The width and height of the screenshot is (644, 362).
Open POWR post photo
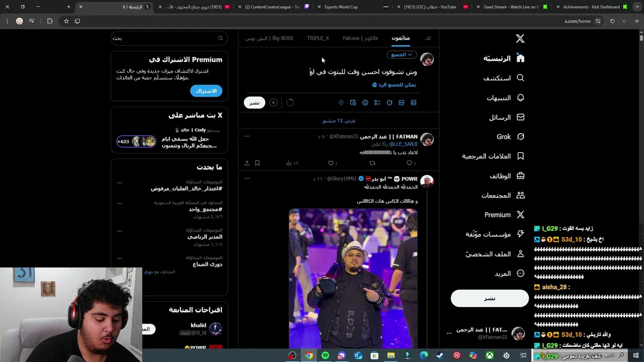[353, 279]
